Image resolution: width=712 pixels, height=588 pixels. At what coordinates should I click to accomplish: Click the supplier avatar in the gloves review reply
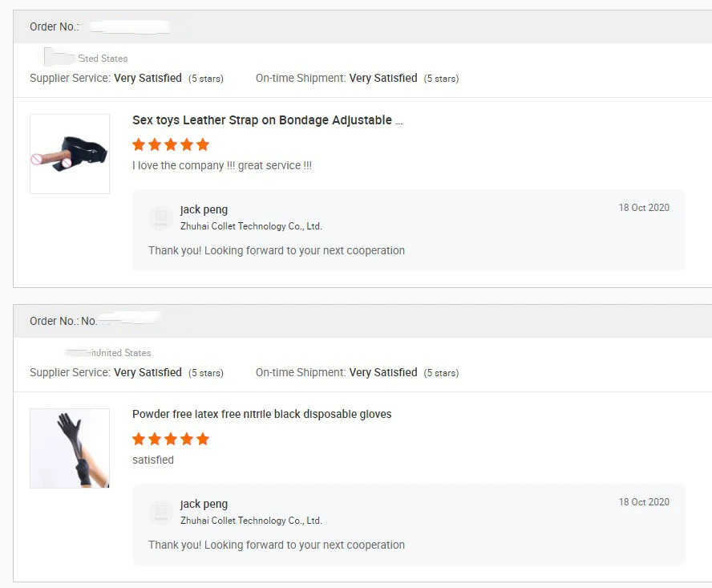(x=161, y=513)
